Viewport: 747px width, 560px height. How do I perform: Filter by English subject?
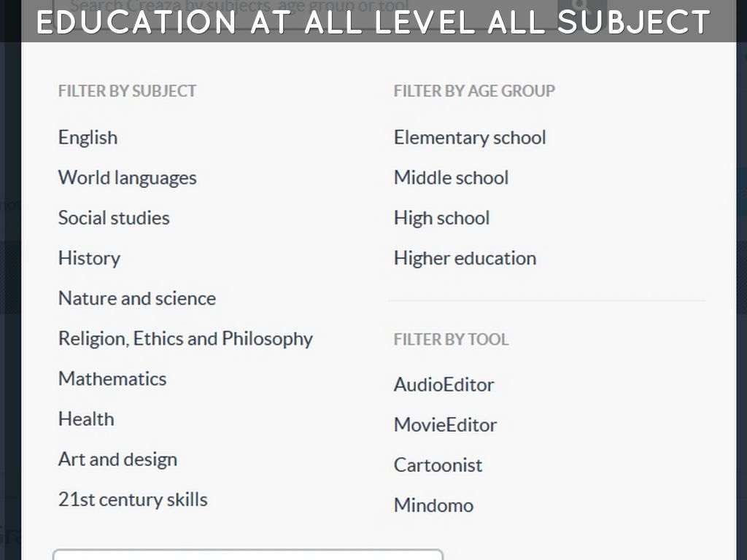[88, 138]
